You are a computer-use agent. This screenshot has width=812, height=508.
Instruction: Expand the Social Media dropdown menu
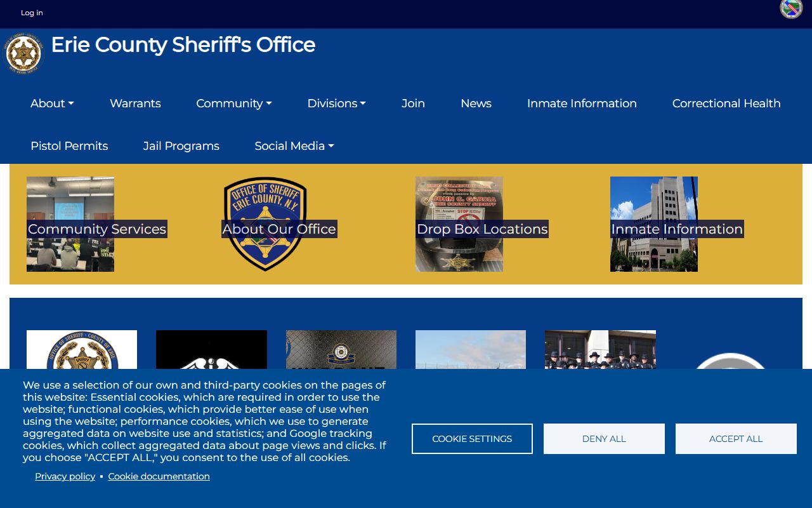point(294,145)
